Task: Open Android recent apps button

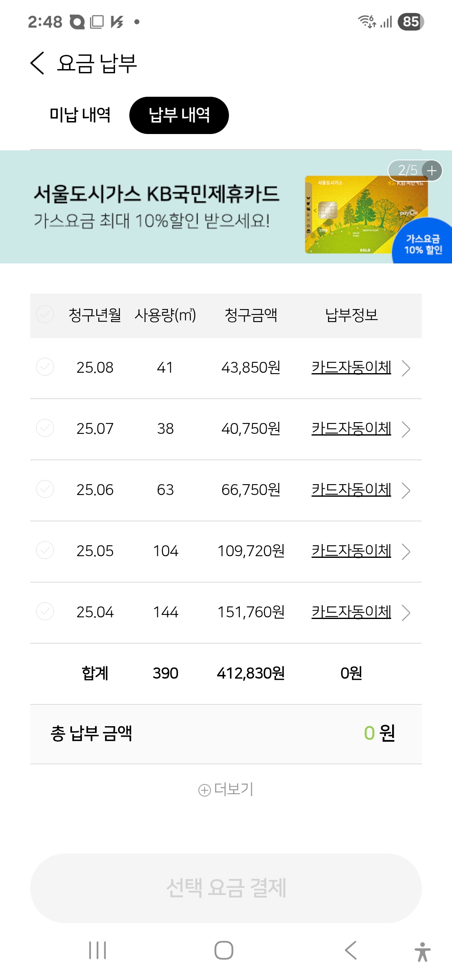Action: (98, 950)
